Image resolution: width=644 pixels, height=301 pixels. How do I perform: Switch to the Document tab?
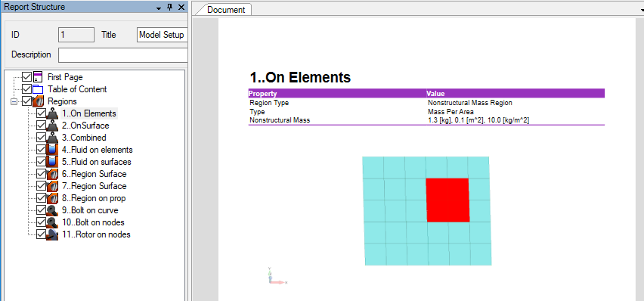226,10
